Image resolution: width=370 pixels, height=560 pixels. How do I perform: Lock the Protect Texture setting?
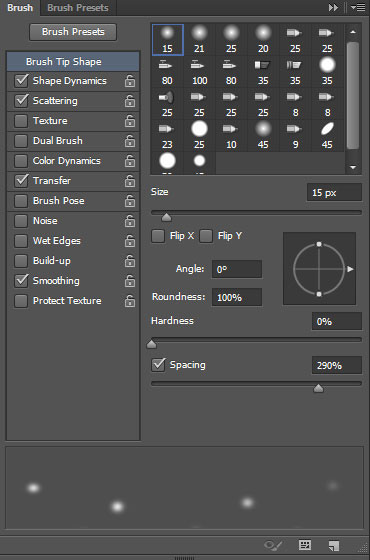coord(130,301)
